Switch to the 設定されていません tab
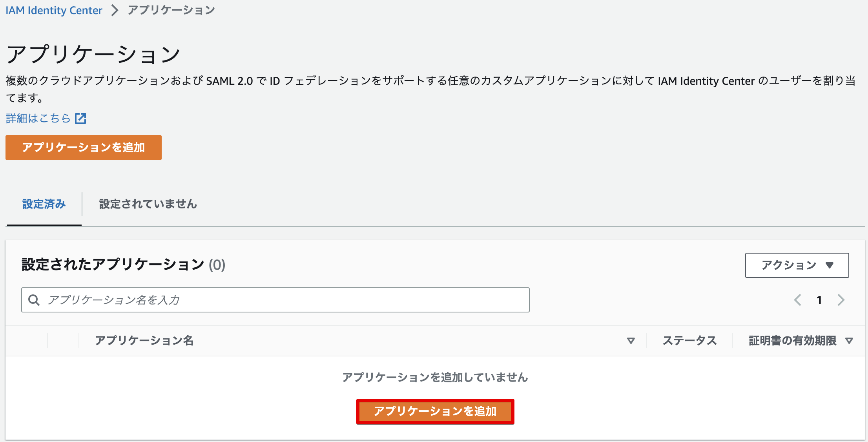This screenshot has width=868, height=442. point(148,204)
